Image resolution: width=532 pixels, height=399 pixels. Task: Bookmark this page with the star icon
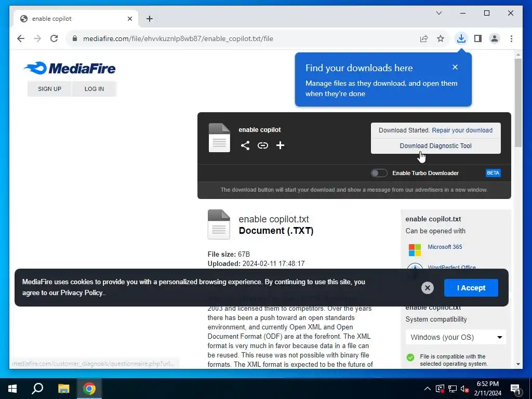[x=441, y=38]
